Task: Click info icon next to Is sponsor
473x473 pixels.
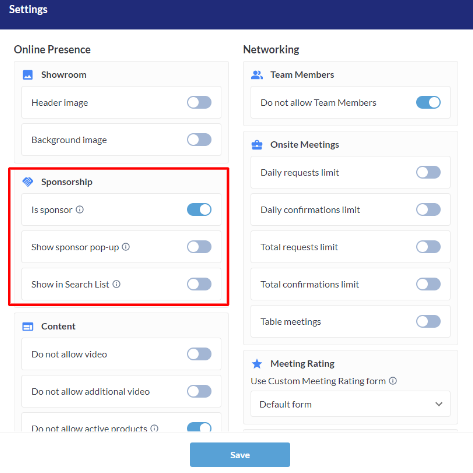Action: [x=80, y=210]
